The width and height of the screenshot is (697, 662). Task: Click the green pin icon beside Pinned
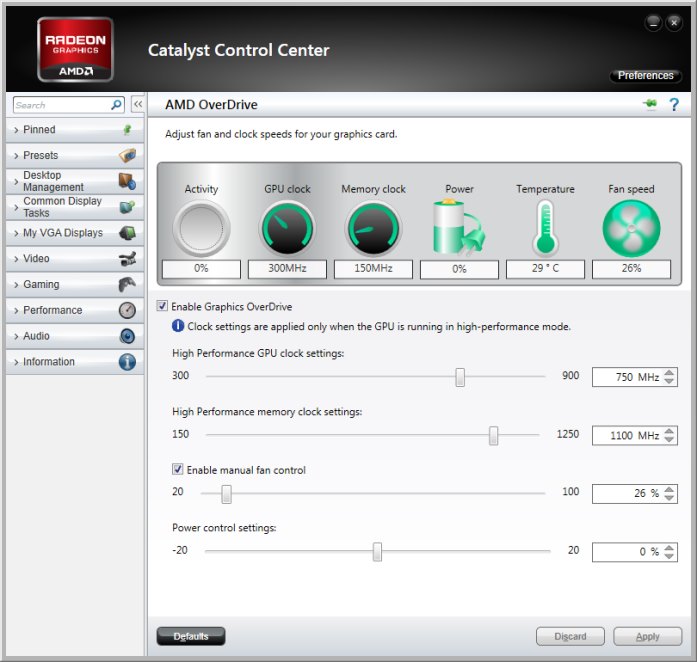128,129
